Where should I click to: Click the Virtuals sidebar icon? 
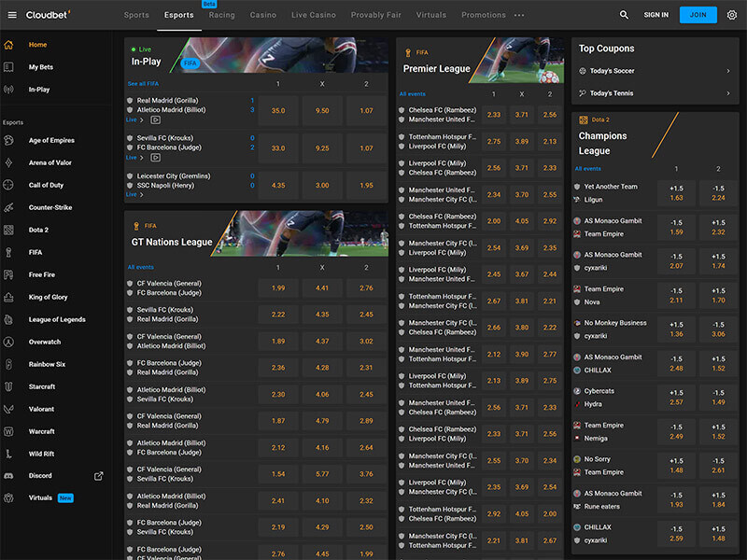8,498
